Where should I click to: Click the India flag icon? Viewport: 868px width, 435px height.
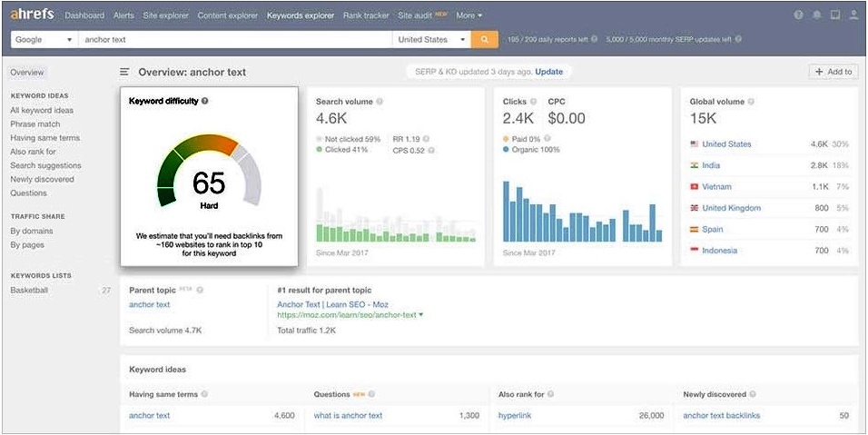[695, 165]
